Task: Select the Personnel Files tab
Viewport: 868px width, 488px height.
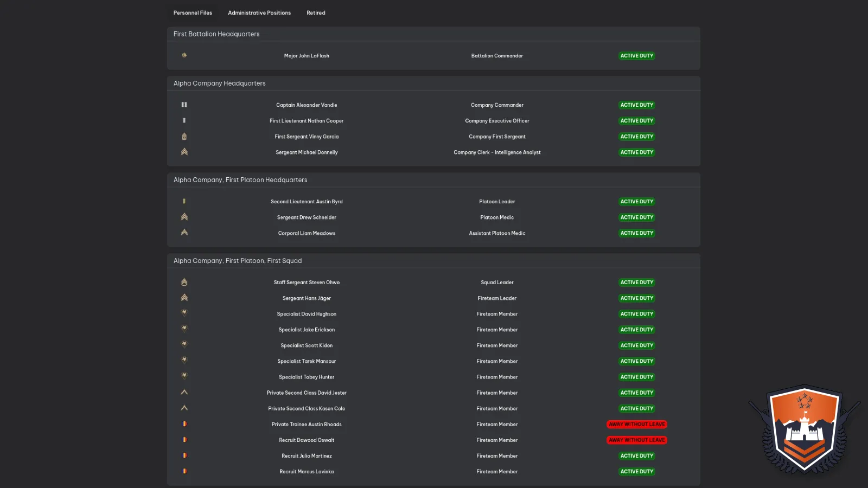Action: (x=193, y=12)
